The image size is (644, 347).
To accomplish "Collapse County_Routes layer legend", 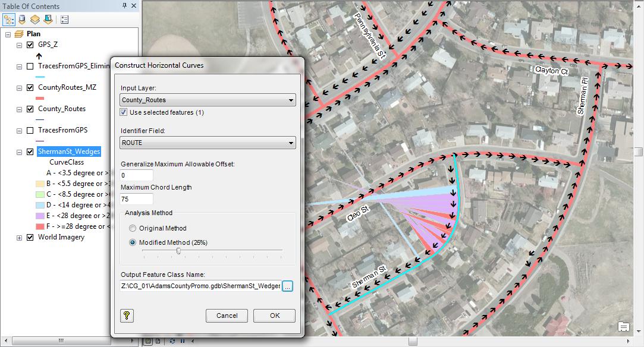I will pos(19,109).
